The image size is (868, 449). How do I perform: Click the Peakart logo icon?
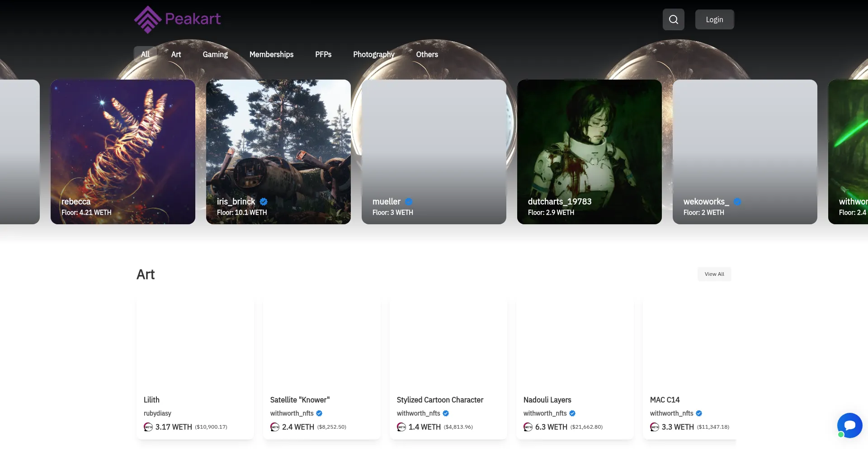click(x=147, y=19)
